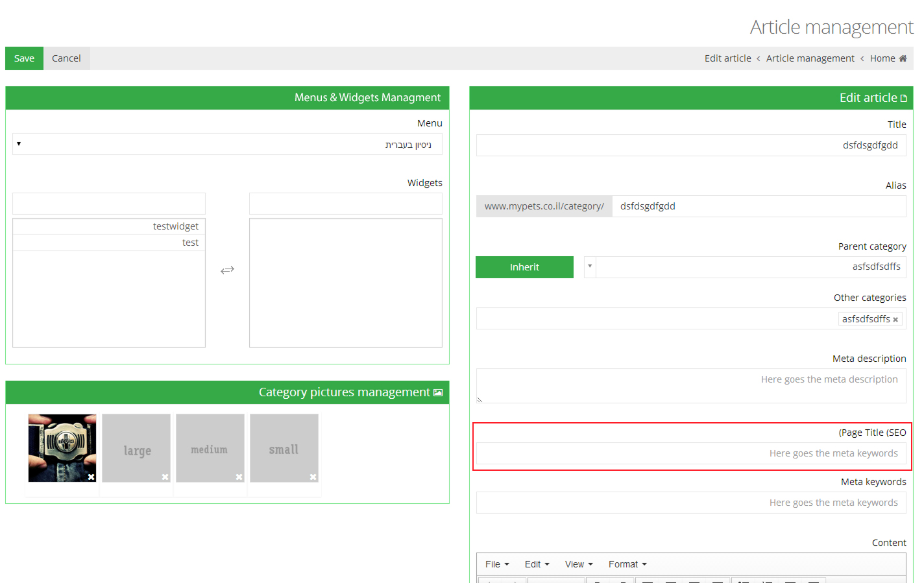Screen dimensions: 924x583
Task: Remove the small picture placeholder
Action: [313, 477]
